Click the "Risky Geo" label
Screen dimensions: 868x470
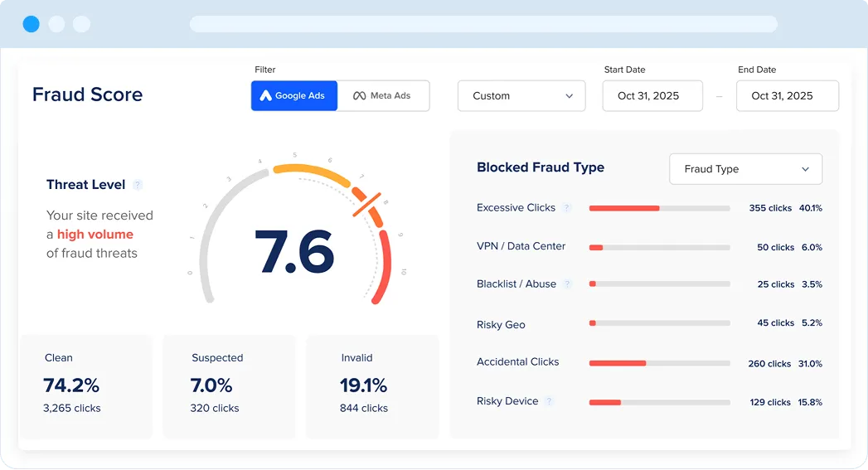pos(501,325)
